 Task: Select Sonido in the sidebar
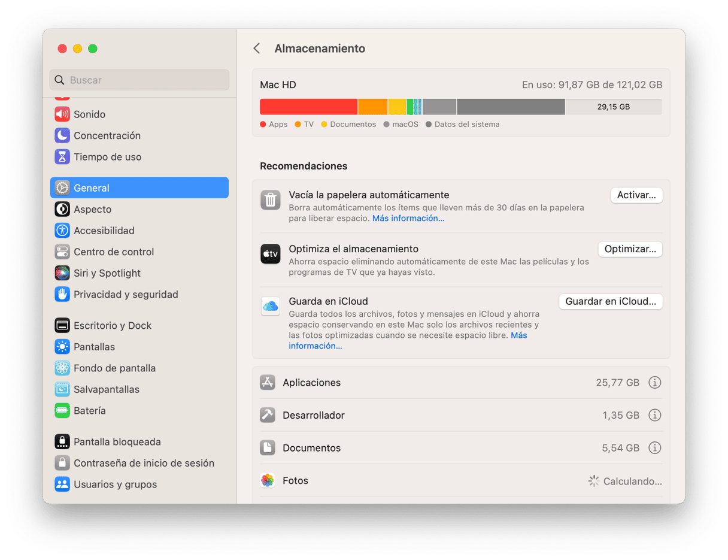click(x=139, y=114)
